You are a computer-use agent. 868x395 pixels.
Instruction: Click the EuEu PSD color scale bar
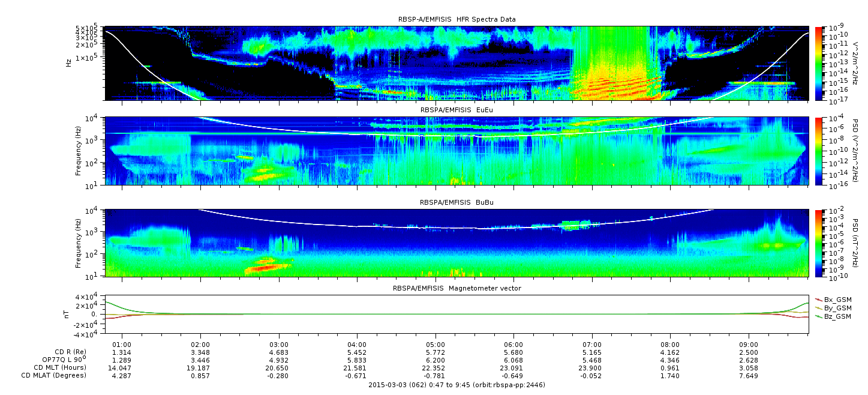[x=818, y=151]
